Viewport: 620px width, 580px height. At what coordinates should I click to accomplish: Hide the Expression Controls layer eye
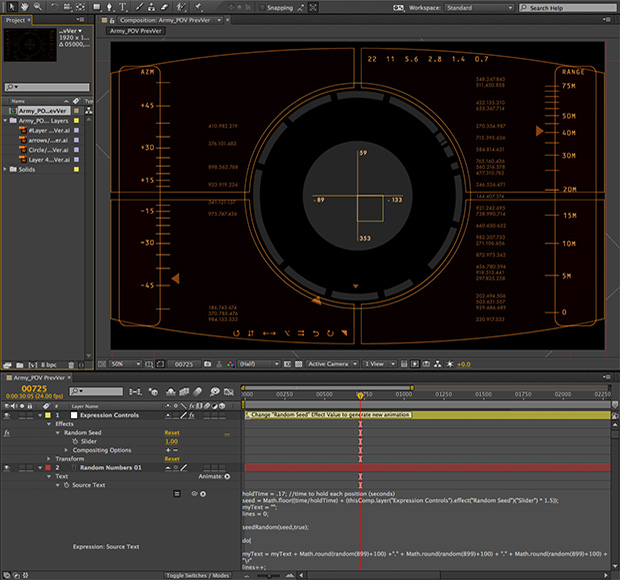7,415
